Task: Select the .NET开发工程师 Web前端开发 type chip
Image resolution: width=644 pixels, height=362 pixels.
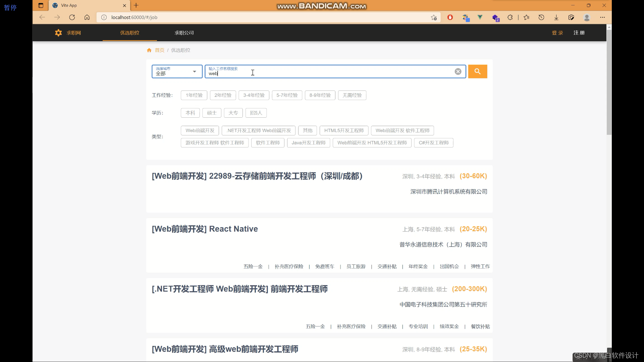Action: click(x=259, y=130)
